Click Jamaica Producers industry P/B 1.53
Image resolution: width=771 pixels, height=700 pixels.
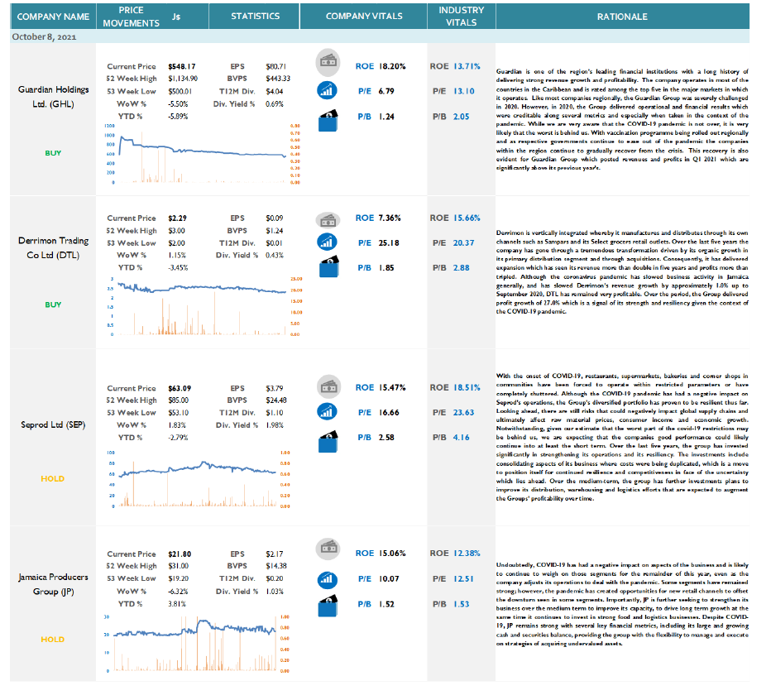click(462, 604)
